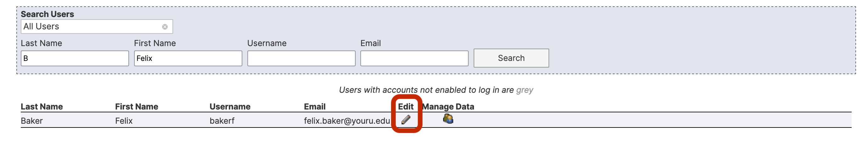Click the Edit column header
Viewport: 868px width, 142px height.
click(406, 107)
